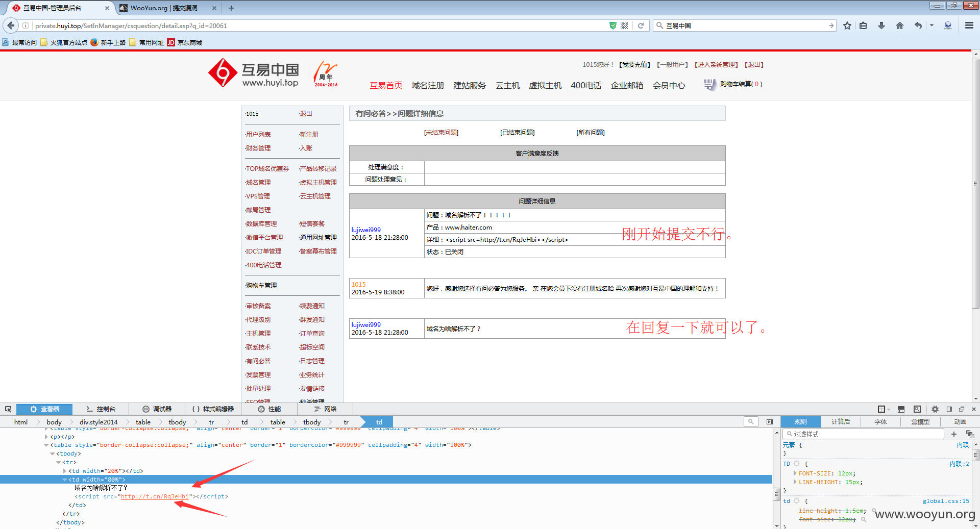
Task: Open the Firefox hamburger menu
Action: point(969,26)
